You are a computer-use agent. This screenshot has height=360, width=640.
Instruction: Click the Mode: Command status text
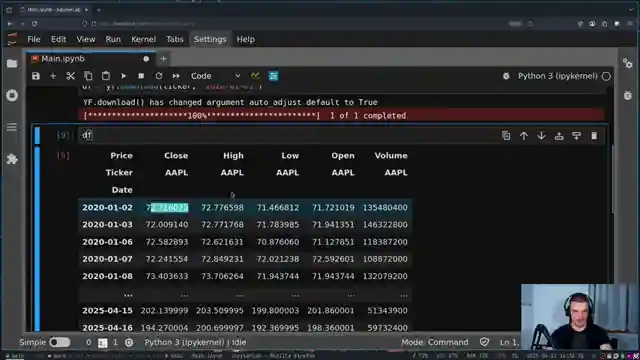[435, 342]
